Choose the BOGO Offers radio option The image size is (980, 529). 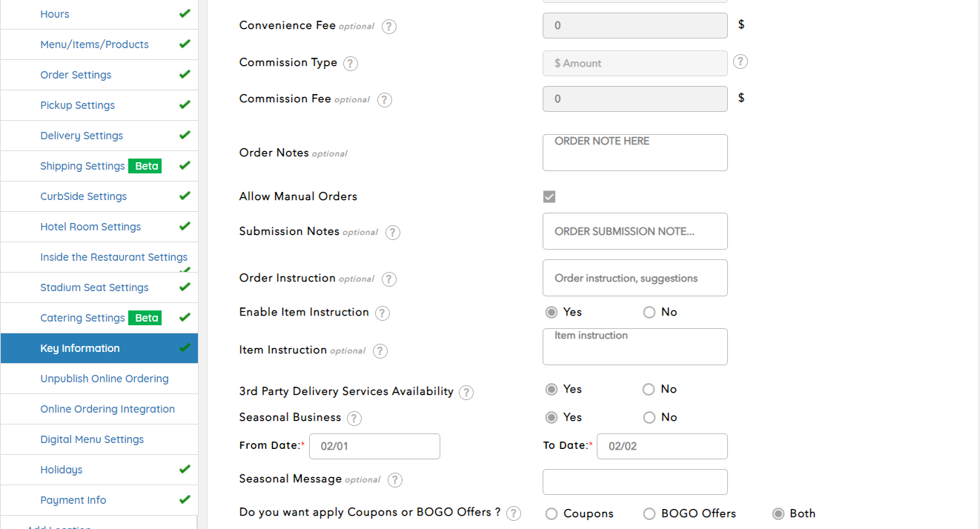pos(649,514)
